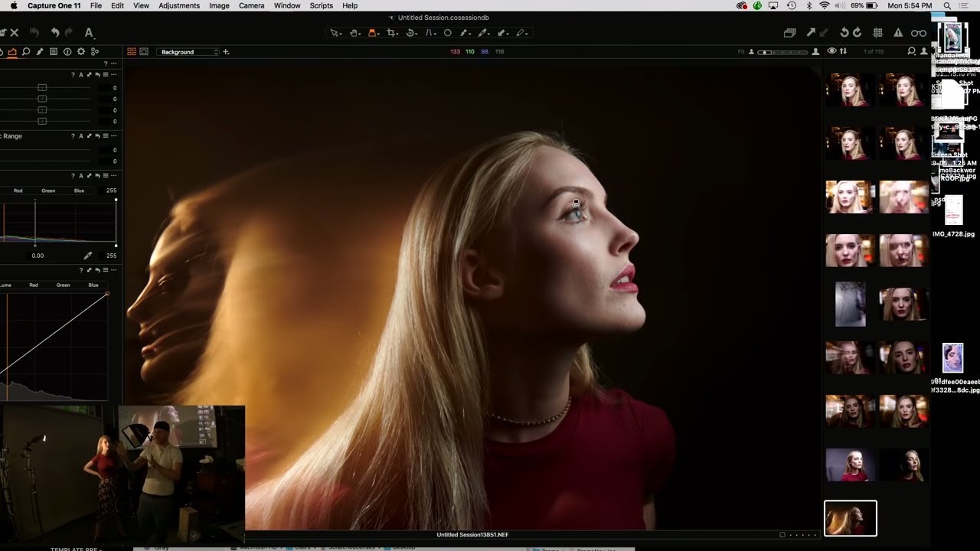Open the Background layer dropdown

(x=188, y=52)
